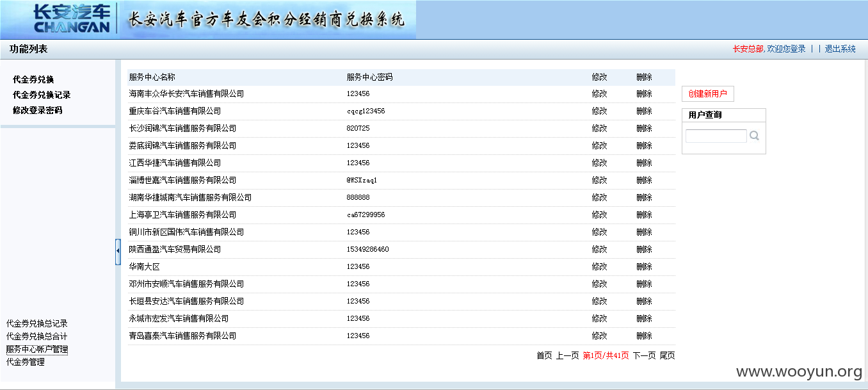Screen dimensions: 868x390
Task: Click 修改 for 邓州市安顺汽车销售服务有限公司
Action: (599, 284)
